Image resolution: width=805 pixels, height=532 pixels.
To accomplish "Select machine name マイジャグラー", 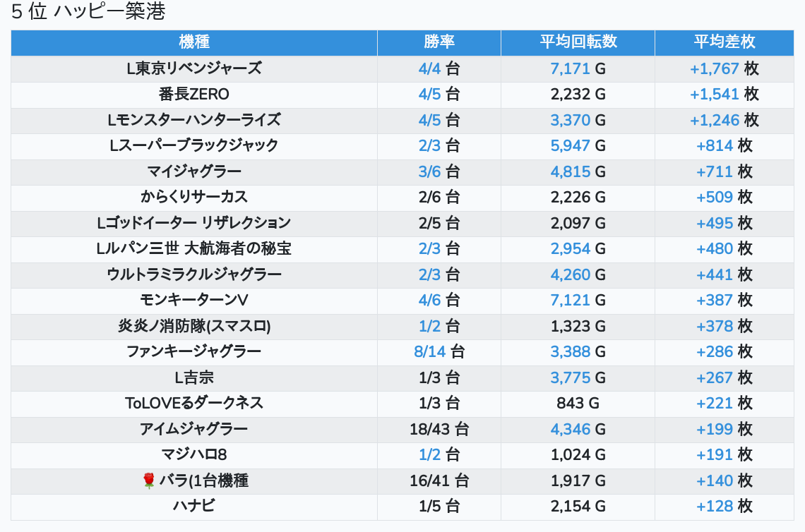I will [194, 171].
